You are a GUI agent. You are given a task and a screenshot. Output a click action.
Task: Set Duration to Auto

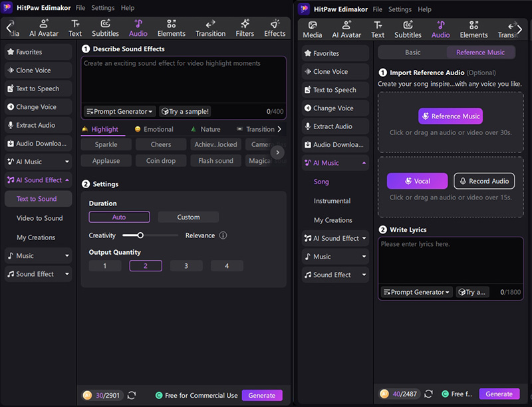119,217
